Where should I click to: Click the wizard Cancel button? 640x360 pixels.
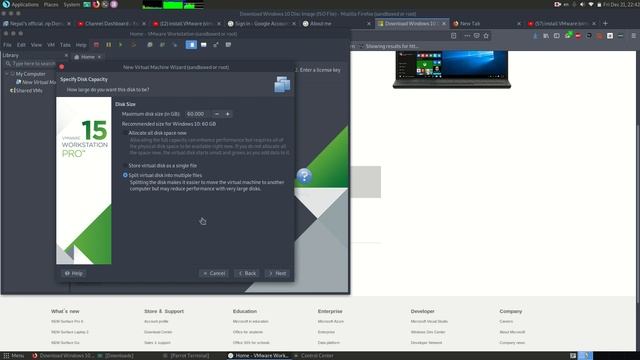coord(214,273)
